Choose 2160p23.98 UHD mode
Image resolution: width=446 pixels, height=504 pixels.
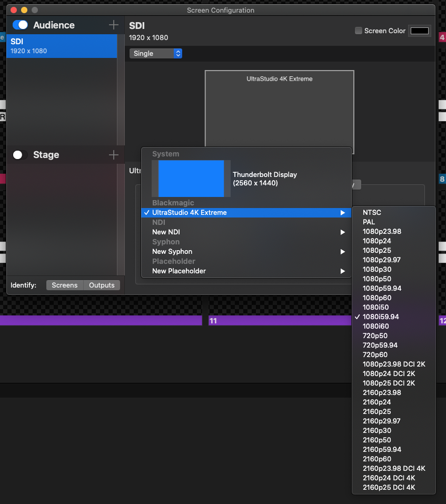pyautogui.click(x=394, y=393)
